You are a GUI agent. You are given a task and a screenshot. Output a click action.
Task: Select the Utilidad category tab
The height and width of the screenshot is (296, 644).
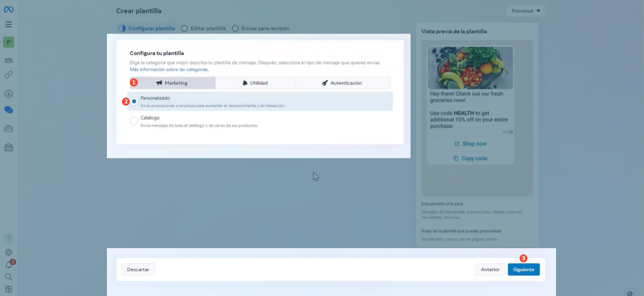(x=255, y=83)
